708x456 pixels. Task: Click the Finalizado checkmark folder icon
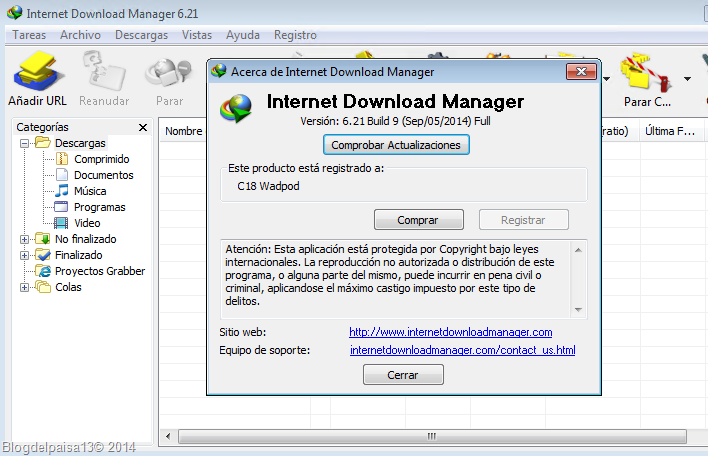[x=43, y=255]
